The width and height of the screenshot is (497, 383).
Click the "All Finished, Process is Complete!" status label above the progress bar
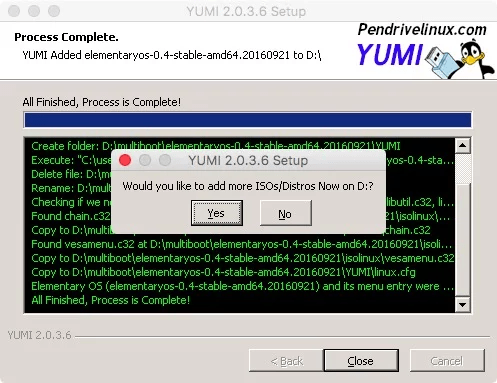tap(102, 102)
